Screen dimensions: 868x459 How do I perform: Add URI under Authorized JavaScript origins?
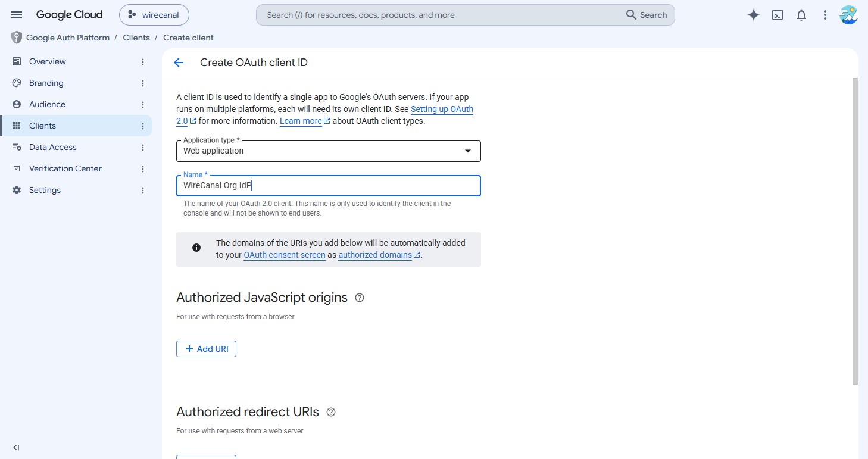206,349
